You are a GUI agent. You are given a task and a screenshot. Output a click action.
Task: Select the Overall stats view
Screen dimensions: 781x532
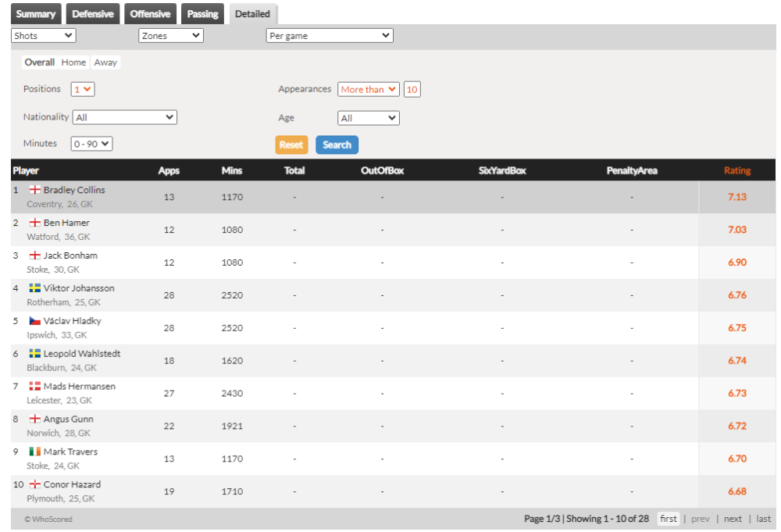[x=39, y=62]
